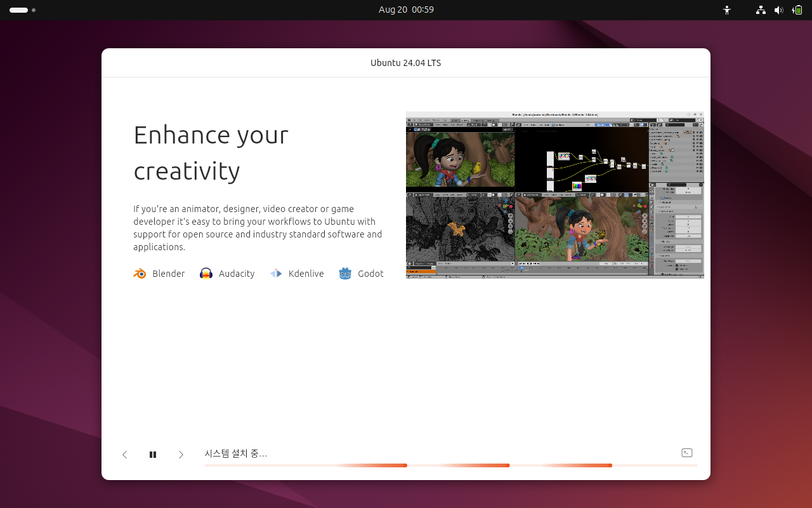Advance to the next slide arrow
This screenshot has height=508, width=812.
[181, 455]
